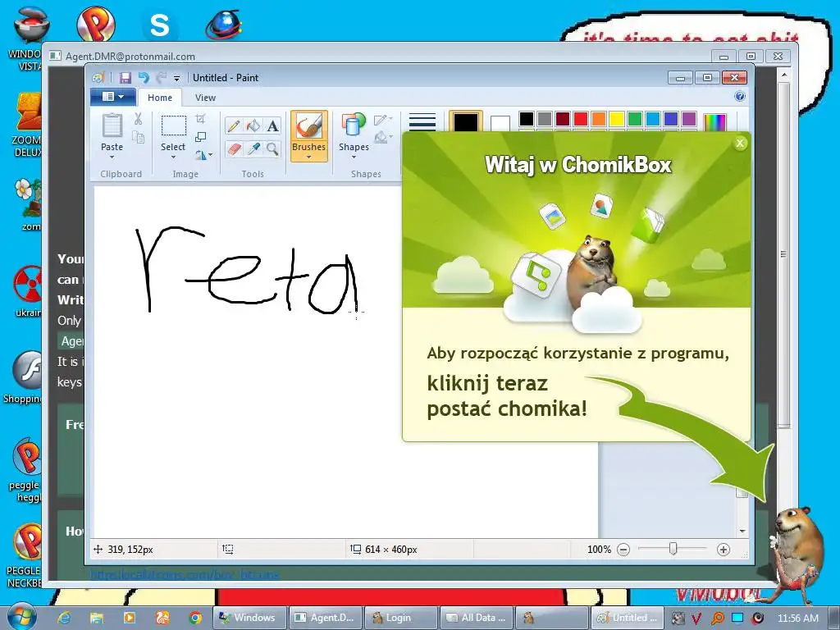Switch to All Data taskbar button
840x630 pixels.
pyautogui.click(x=477, y=618)
